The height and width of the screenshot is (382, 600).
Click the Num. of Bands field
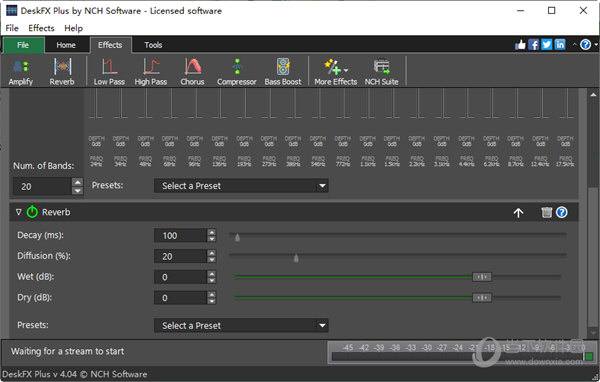(42, 186)
